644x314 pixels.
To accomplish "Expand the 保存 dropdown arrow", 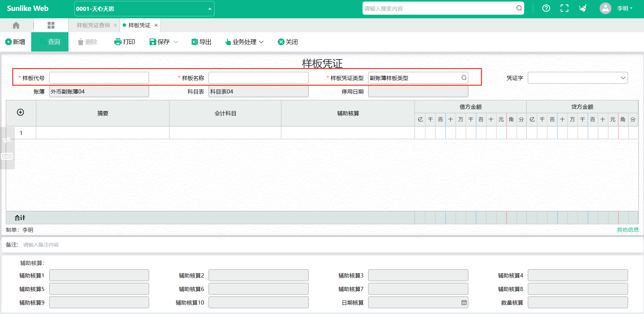I will [x=176, y=42].
